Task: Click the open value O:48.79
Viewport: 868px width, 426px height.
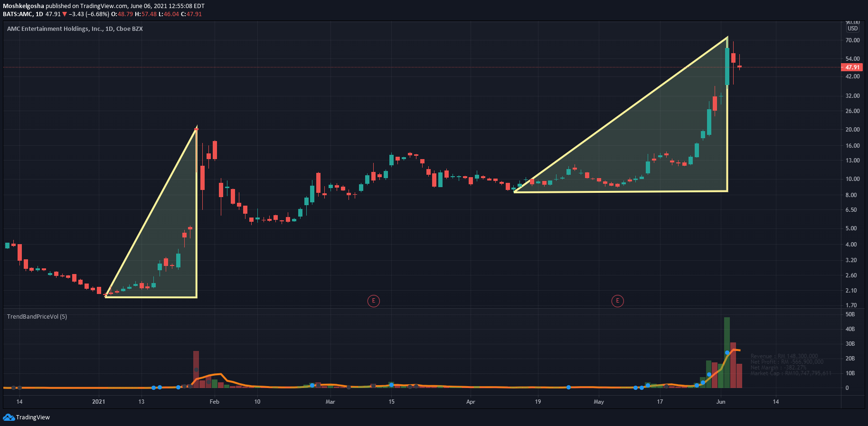Action: (122, 14)
